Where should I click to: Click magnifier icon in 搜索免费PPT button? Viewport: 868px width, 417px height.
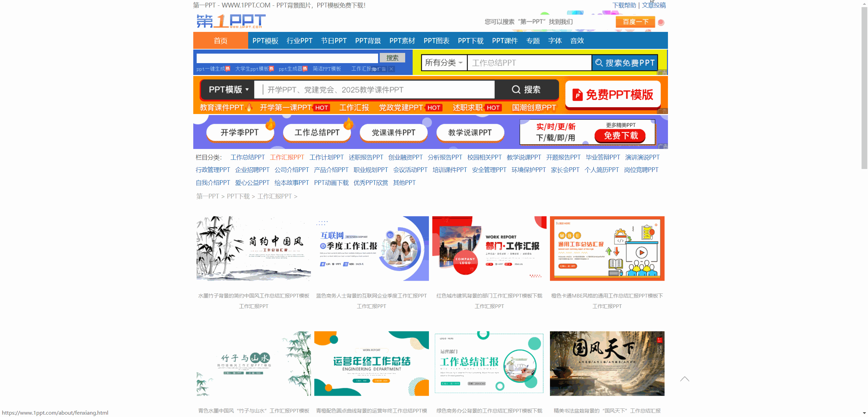[599, 63]
